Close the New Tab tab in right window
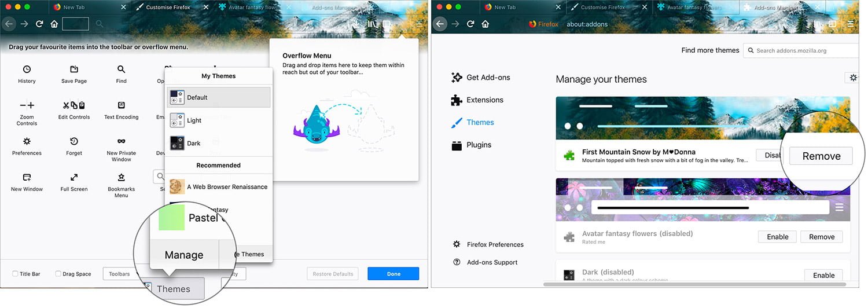This screenshot has width=868, height=308. [558, 8]
